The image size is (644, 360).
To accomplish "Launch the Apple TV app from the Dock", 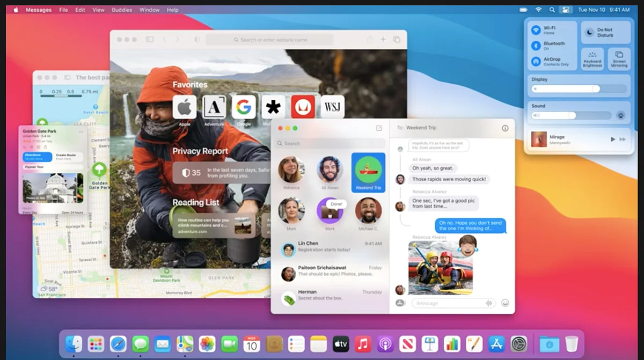I will point(341,344).
